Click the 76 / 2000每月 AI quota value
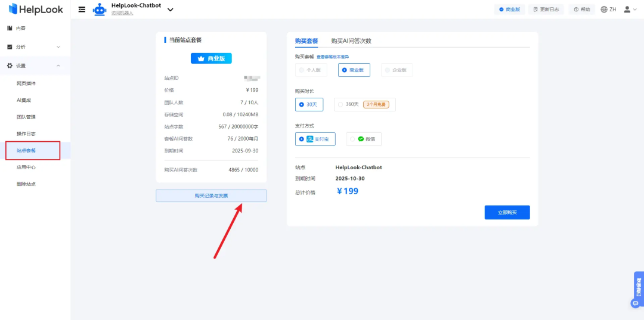The height and width of the screenshot is (320, 644). (x=243, y=139)
